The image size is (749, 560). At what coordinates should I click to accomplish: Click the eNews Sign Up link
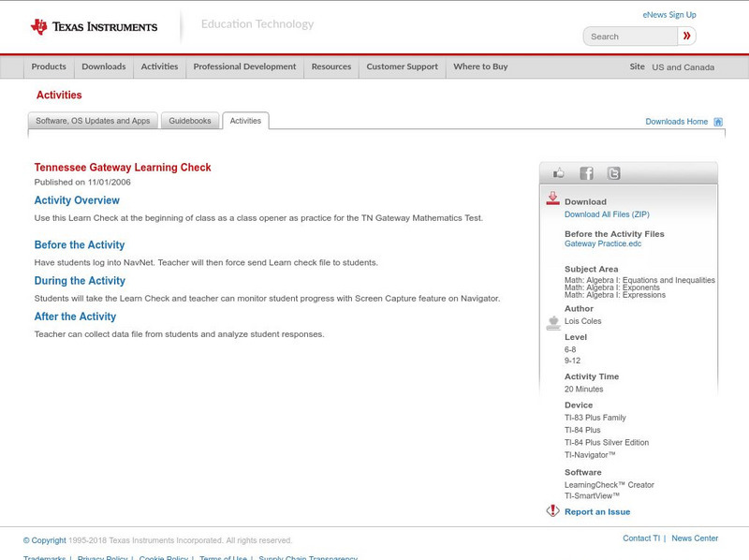(x=668, y=15)
